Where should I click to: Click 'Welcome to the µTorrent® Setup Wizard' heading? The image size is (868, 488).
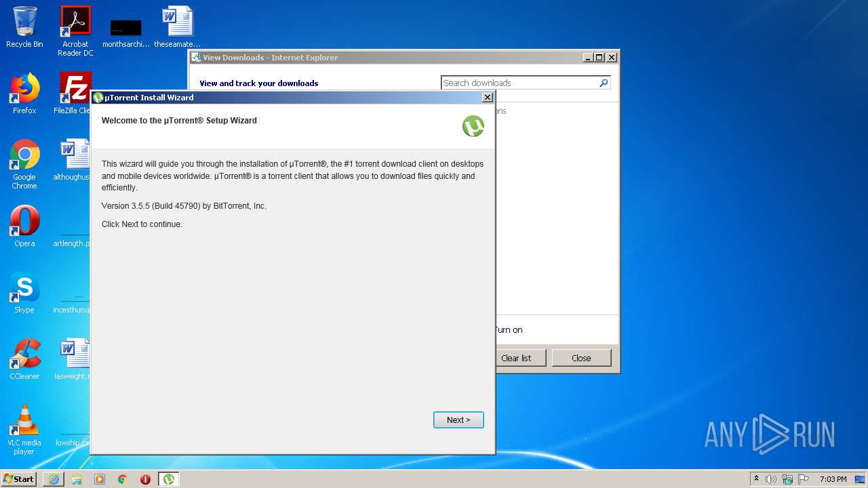(x=179, y=121)
